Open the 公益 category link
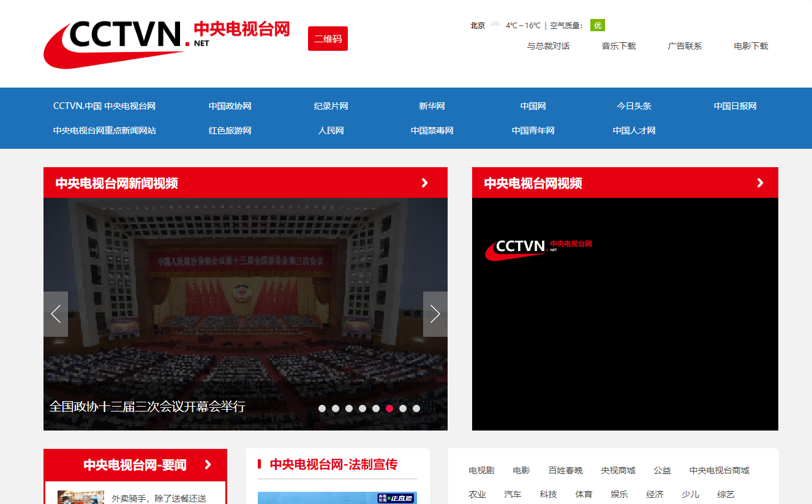 point(663,470)
